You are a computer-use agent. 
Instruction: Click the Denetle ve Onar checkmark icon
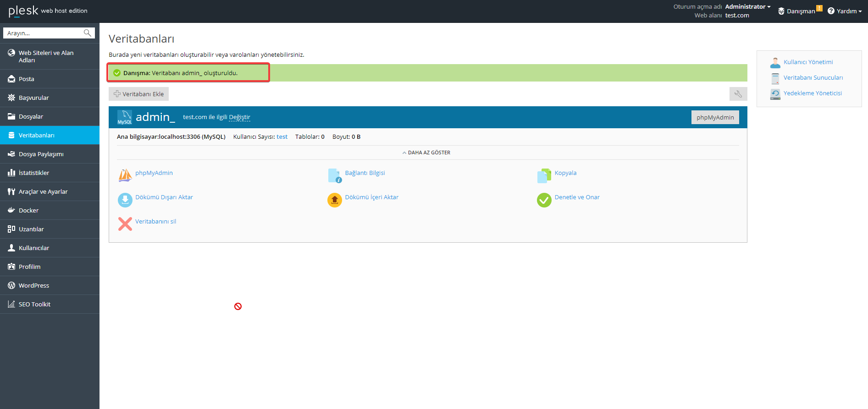544,200
